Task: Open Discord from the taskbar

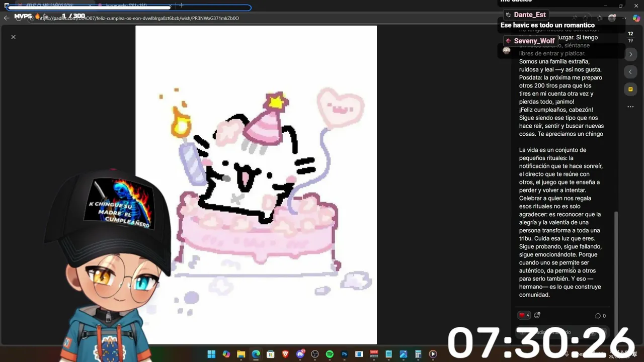Action: pos(300,354)
